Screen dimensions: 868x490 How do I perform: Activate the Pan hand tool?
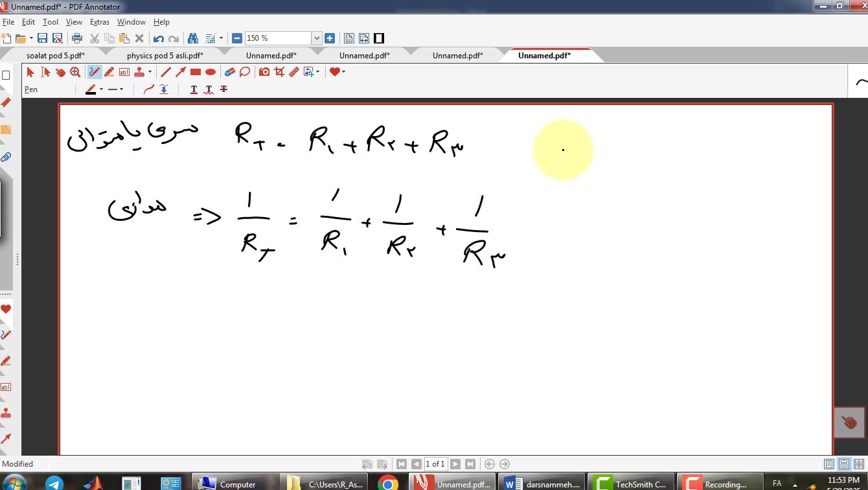click(60, 72)
